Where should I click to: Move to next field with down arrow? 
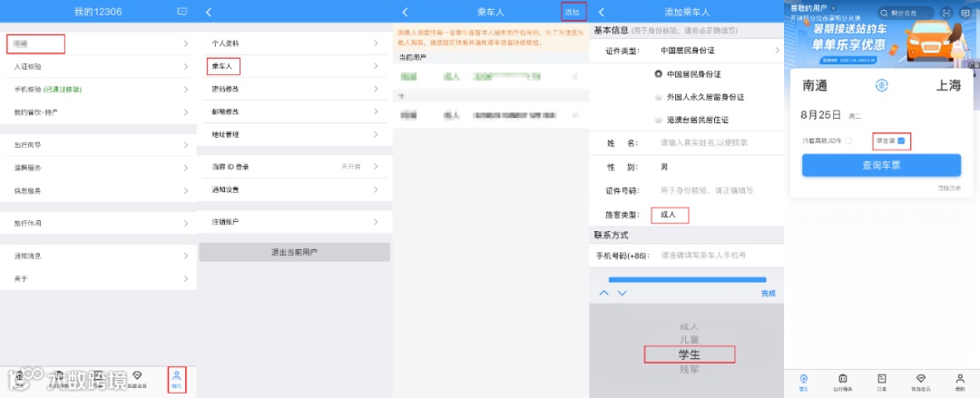[x=622, y=293]
